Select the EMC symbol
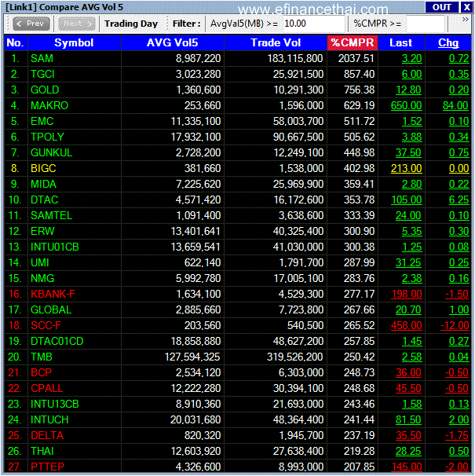 click(x=42, y=122)
